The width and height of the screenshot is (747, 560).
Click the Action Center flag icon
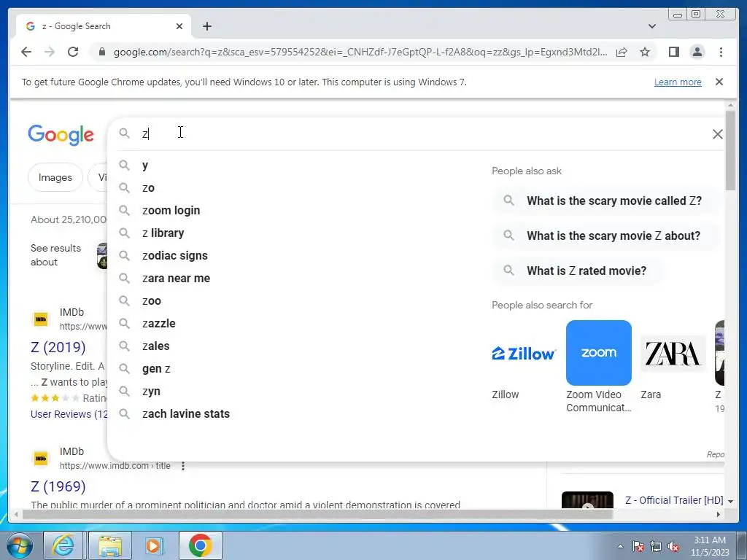[x=638, y=547]
